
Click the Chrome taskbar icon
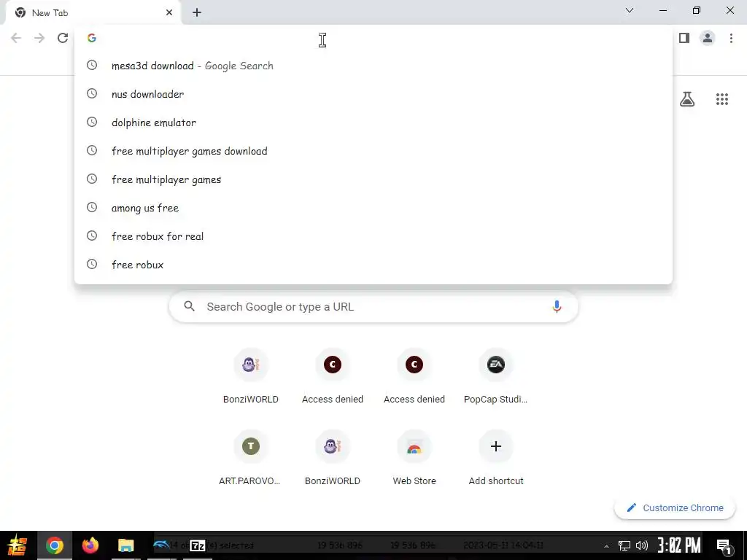[55, 545]
